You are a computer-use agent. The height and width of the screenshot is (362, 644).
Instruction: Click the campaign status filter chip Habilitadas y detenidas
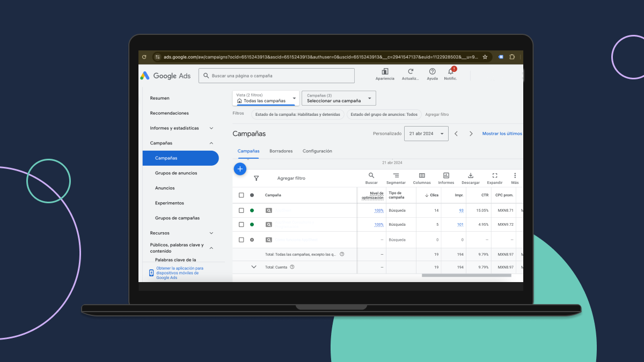pyautogui.click(x=298, y=114)
